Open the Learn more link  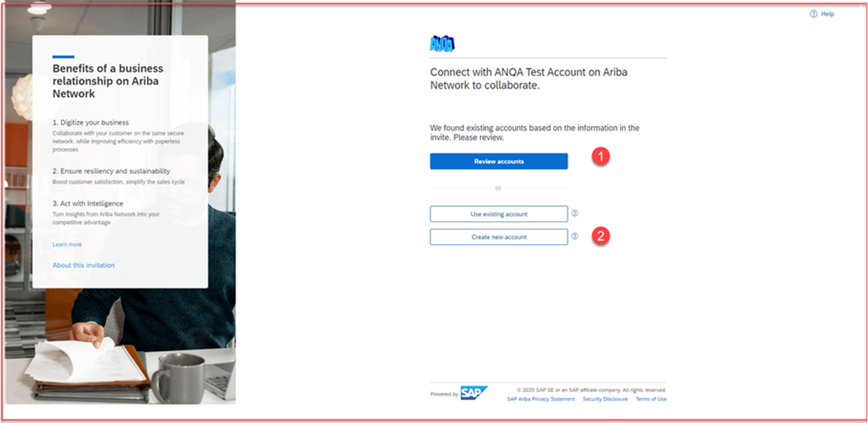point(66,244)
